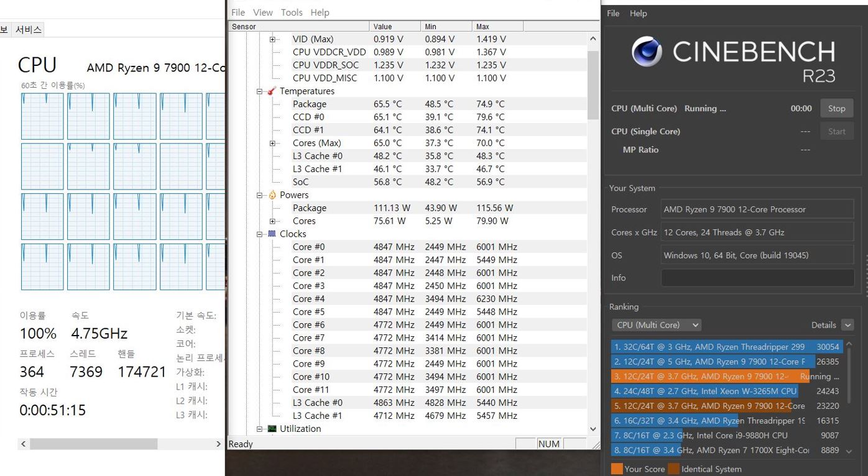Expand the ranking Details chevron
Screen dimensions: 868x476
[847, 325]
